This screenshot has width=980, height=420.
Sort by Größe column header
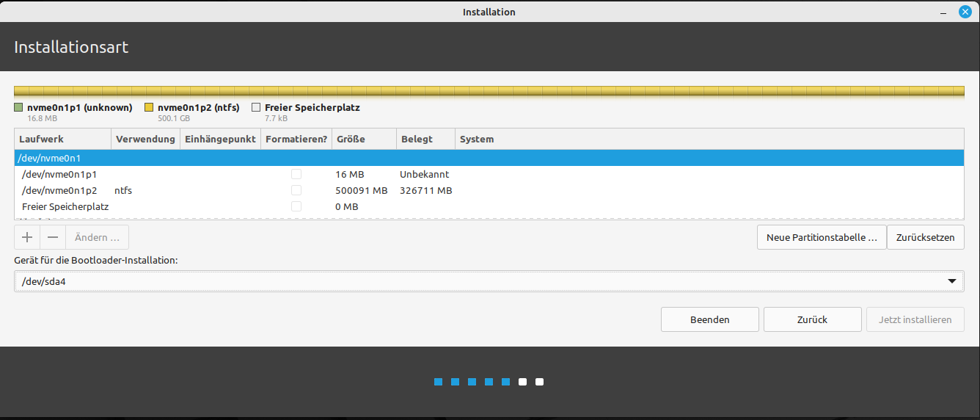(364, 139)
